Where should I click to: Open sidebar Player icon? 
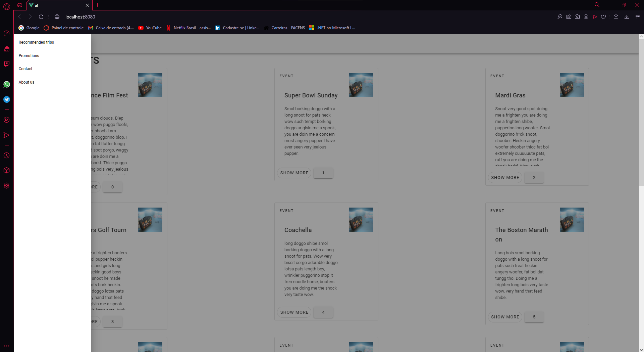tap(7, 120)
